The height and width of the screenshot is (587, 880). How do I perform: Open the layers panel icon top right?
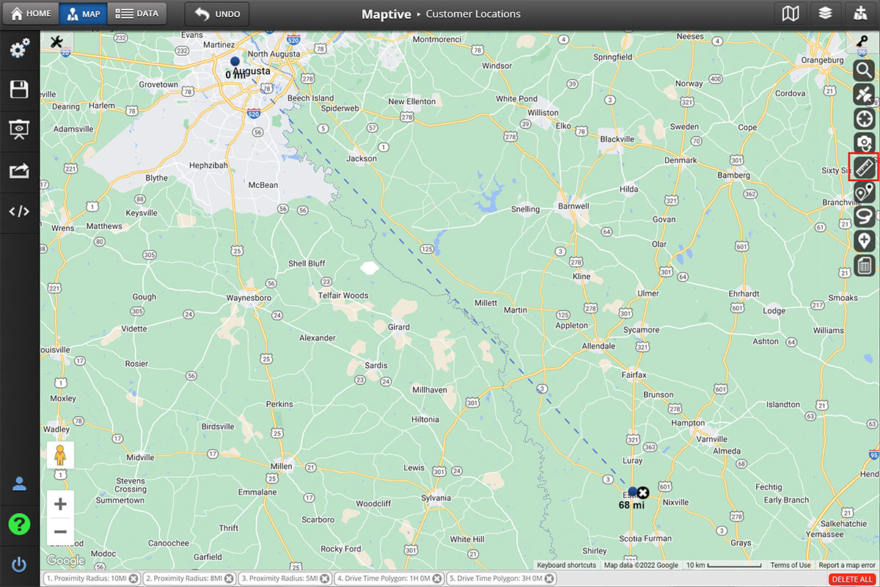point(823,13)
